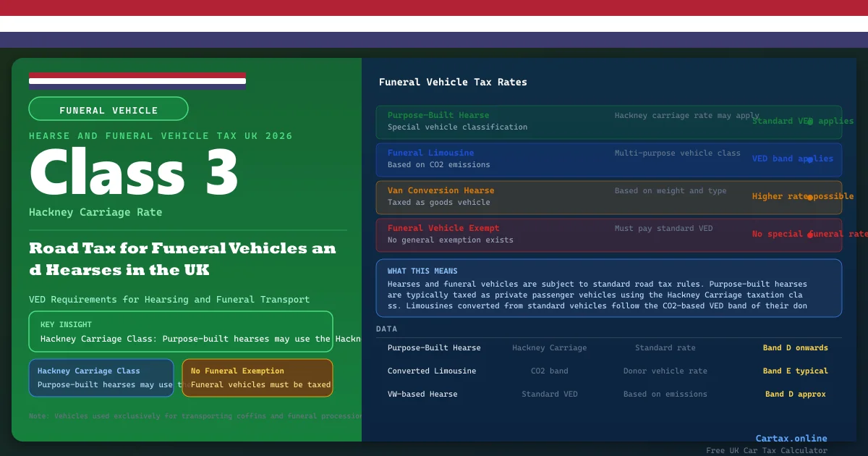Click the small striped flag above Funeral Vehicle badge
This screenshot has width=868, height=456.
tap(137, 80)
